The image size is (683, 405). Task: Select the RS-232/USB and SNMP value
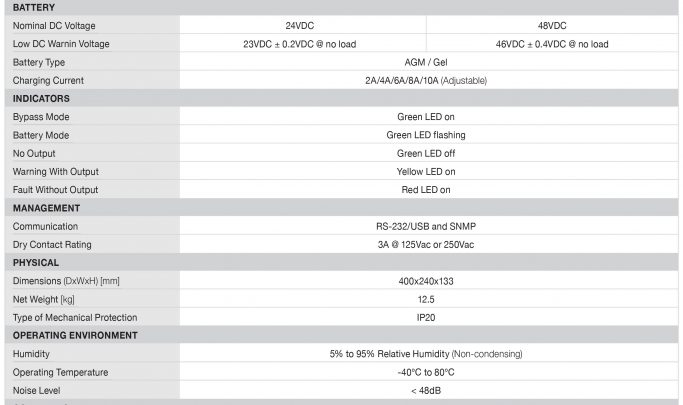pos(426,226)
